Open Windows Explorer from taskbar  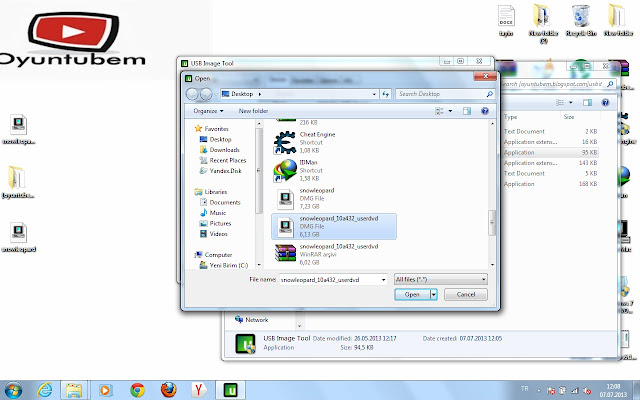pyautogui.click(x=74, y=390)
